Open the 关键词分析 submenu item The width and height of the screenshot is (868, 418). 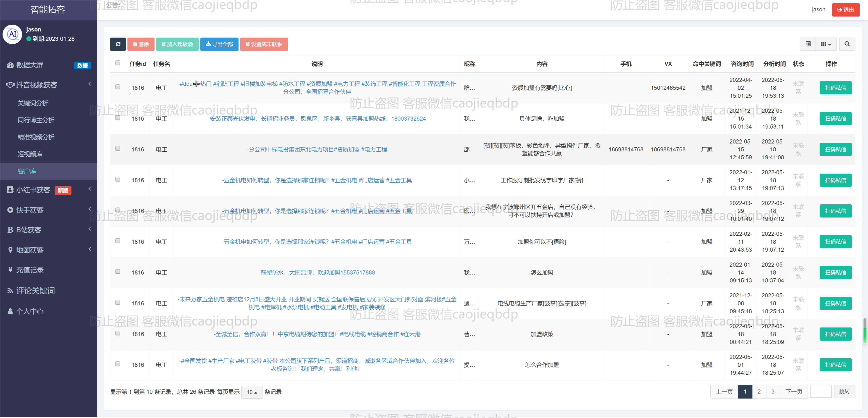point(33,103)
